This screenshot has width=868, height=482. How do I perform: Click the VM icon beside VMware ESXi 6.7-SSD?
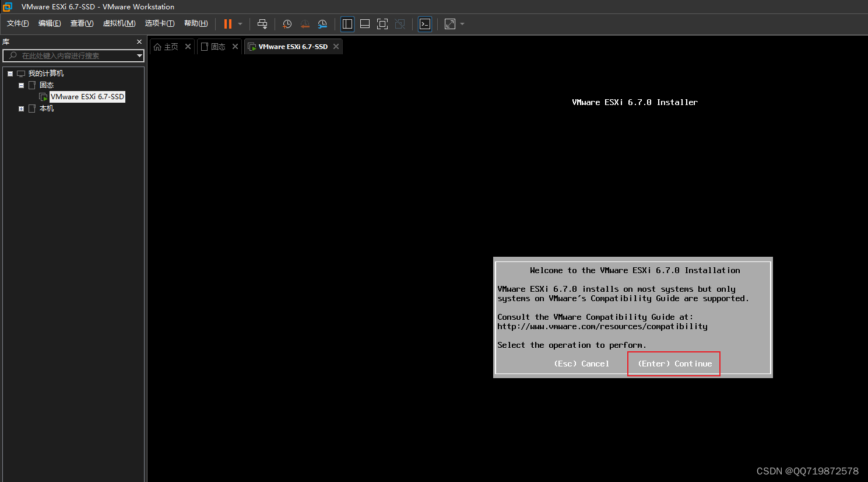click(43, 97)
